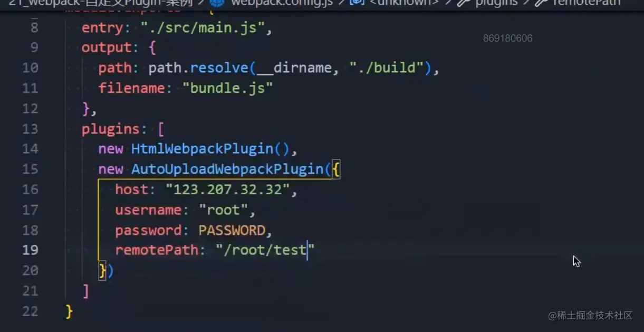Click the "./build" string

[387, 68]
